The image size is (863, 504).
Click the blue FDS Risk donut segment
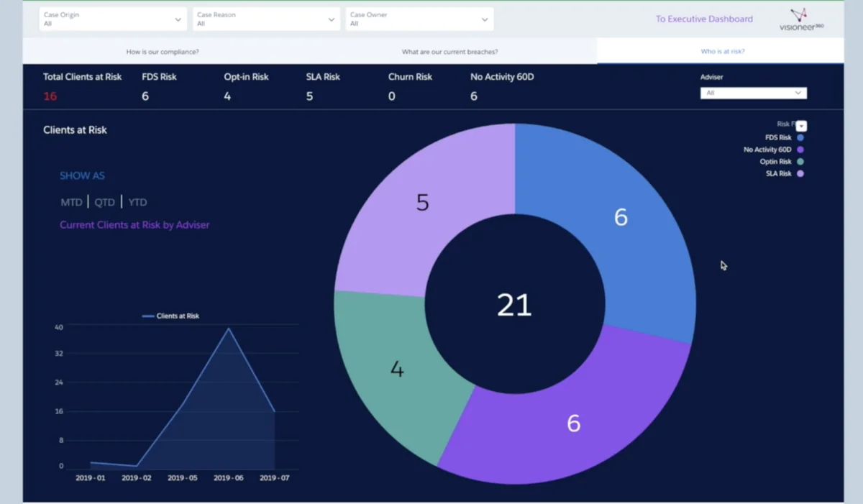pyautogui.click(x=621, y=217)
